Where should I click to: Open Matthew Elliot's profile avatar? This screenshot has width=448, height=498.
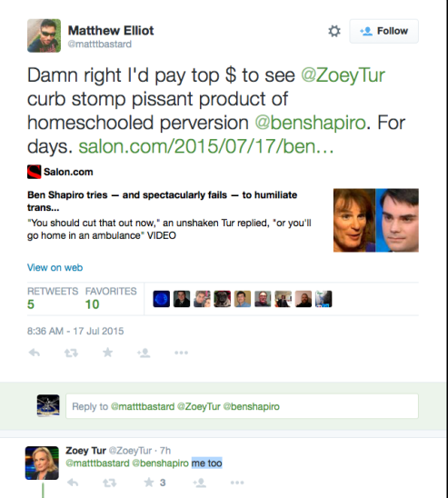click(x=44, y=35)
